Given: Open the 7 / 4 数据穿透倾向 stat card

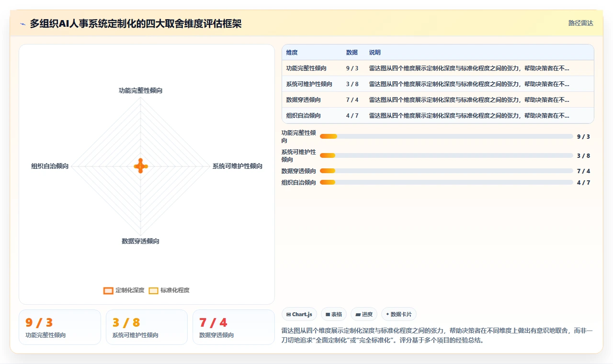Looking at the screenshot, I should 234,327.
